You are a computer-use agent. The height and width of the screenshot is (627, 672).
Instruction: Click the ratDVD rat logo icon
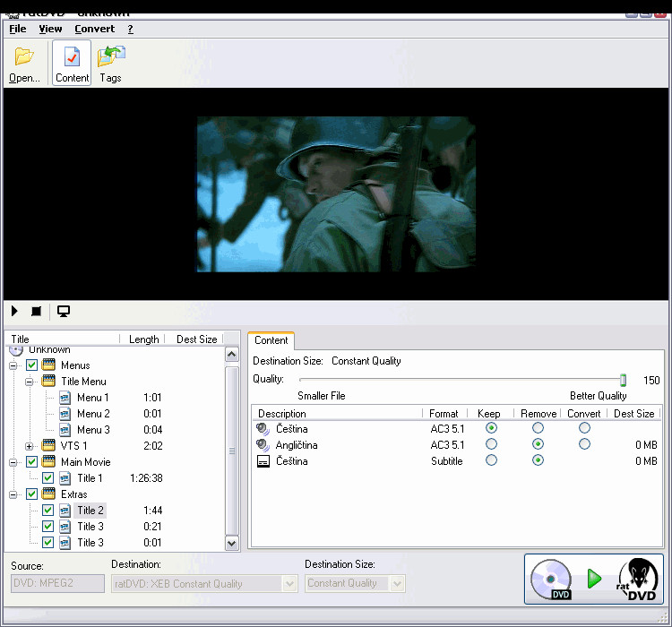tap(638, 579)
